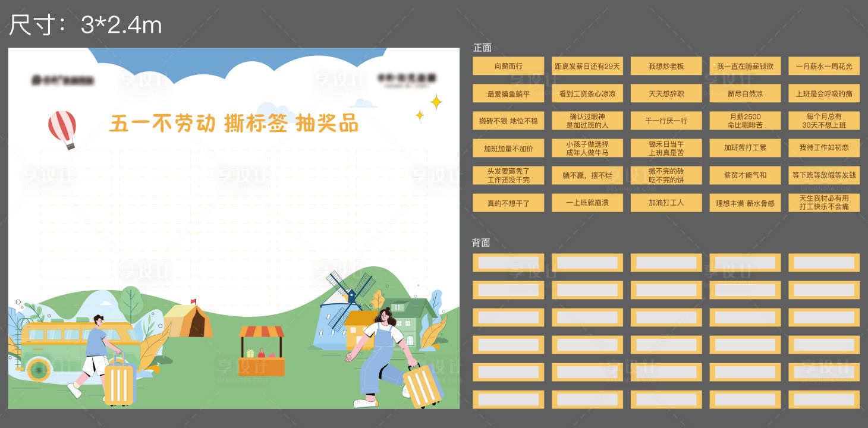The height and width of the screenshot is (428, 868).
Task: Select the 真的不想干了 label
Action: [508, 203]
